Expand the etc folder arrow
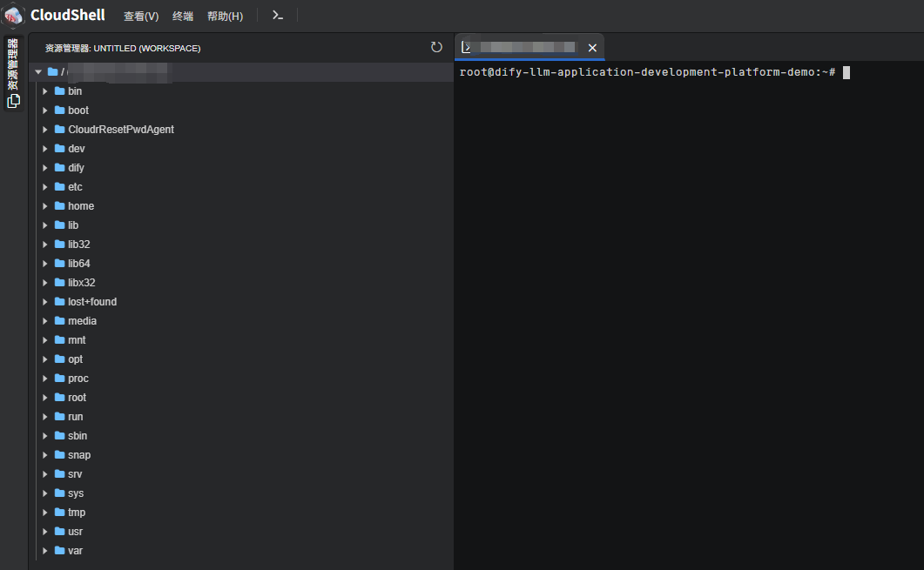924x570 pixels. (x=44, y=186)
